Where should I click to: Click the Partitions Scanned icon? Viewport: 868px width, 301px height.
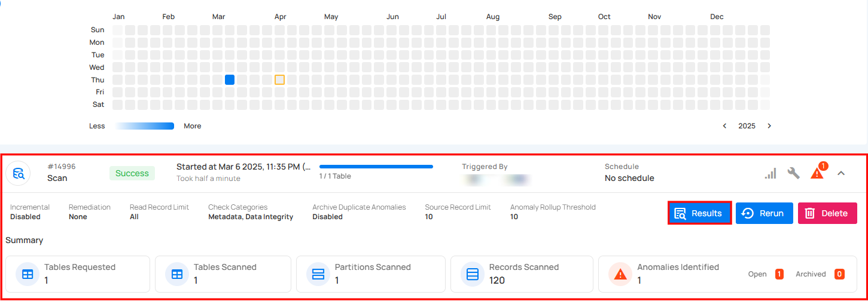[318, 274]
